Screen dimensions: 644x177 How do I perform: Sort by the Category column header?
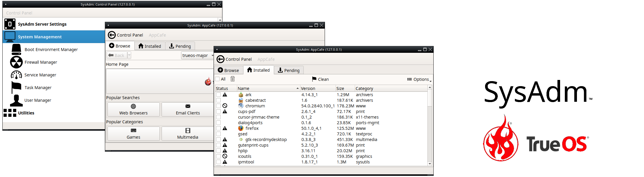(391, 88)
